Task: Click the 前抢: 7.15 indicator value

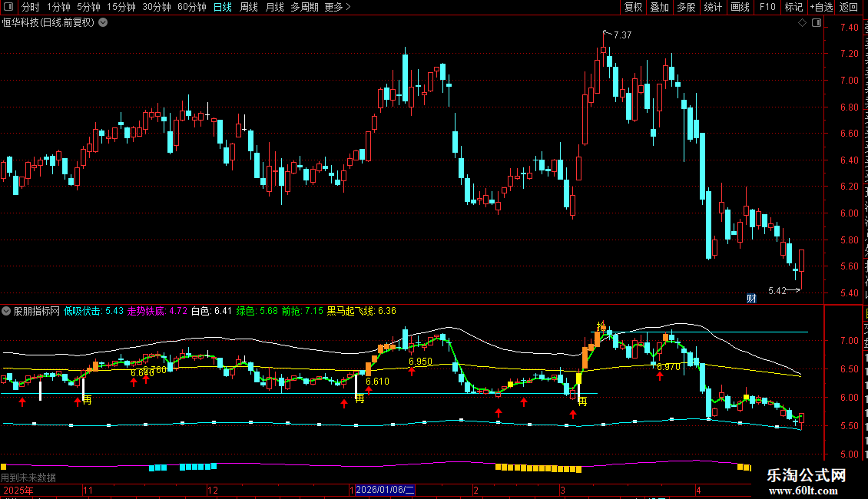Action: (x=302, y=311)
